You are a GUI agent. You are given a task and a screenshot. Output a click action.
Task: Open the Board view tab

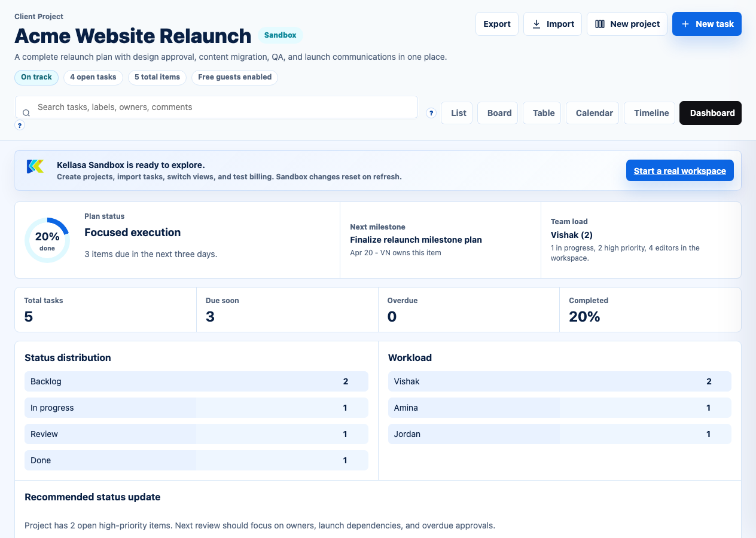click(x=499, y=113)
